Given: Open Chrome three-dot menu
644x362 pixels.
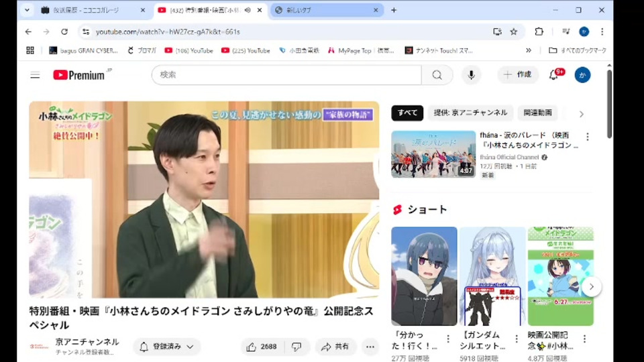Looking at the screenshot, I should coord(602,32).
